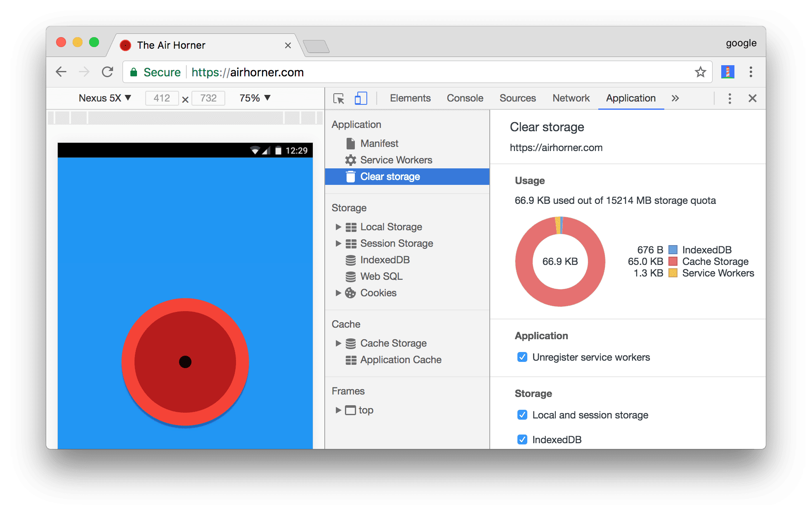Image resolution: width=812 pixels, height=515 pixels.
Task: Click the IndexedDB icon in sidebar
Action: tap(350, 259)
